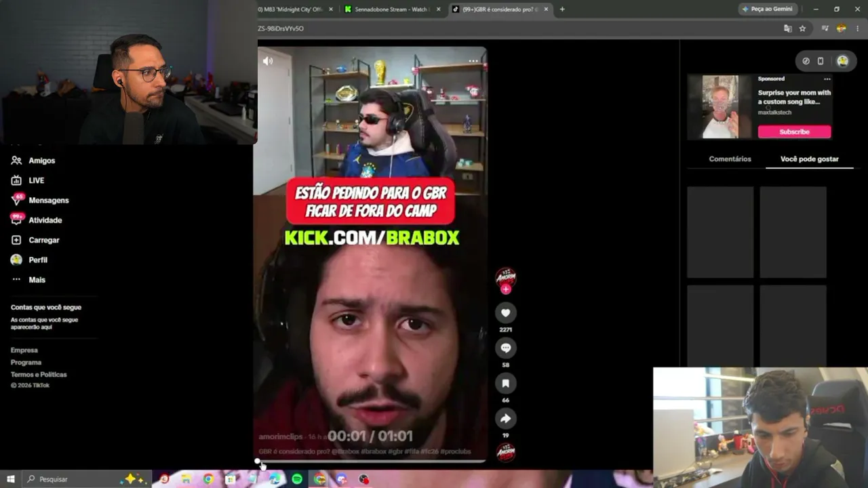Open the comments showing 58
Image resolution: width=868 pixels, height=488 pixels.
(x=505, y=348)
